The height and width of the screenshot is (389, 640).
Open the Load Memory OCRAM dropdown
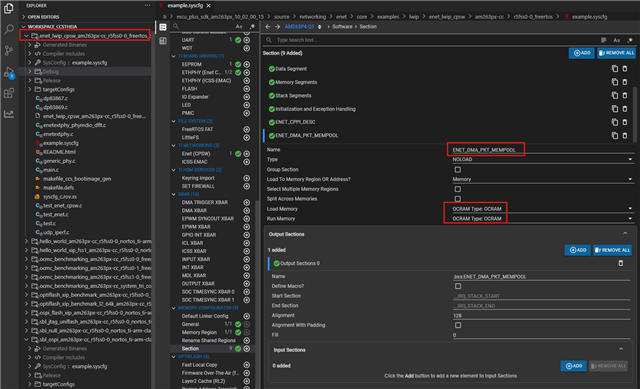coord(543,209)
